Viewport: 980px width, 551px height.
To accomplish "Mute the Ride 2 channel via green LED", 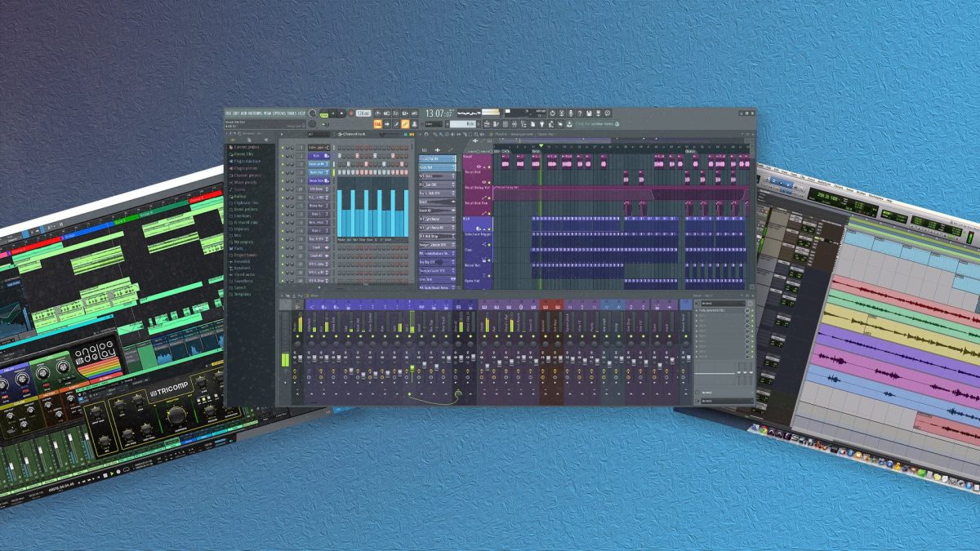I will pyautogui.click(x=283, y=231).
